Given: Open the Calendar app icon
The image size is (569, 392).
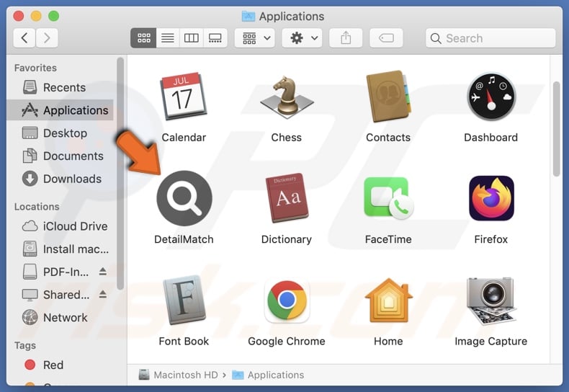Looking at the screenshot, I should point(184,96).
